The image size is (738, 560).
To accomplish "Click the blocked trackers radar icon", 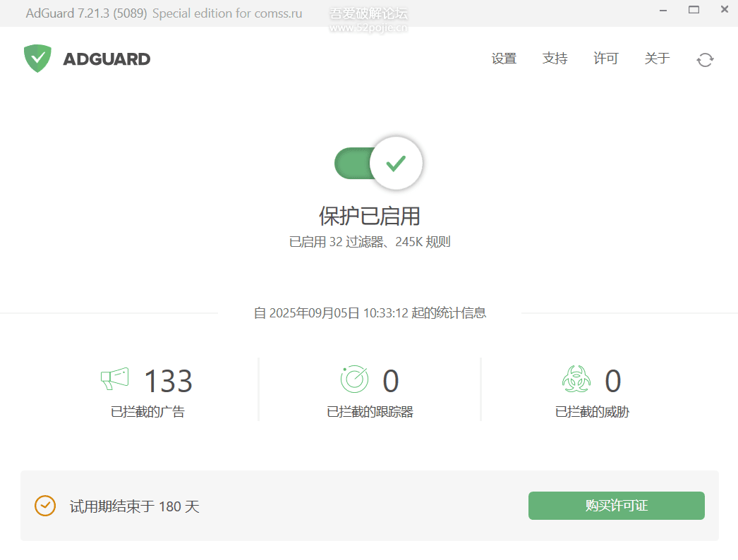I will click(354, 379).
